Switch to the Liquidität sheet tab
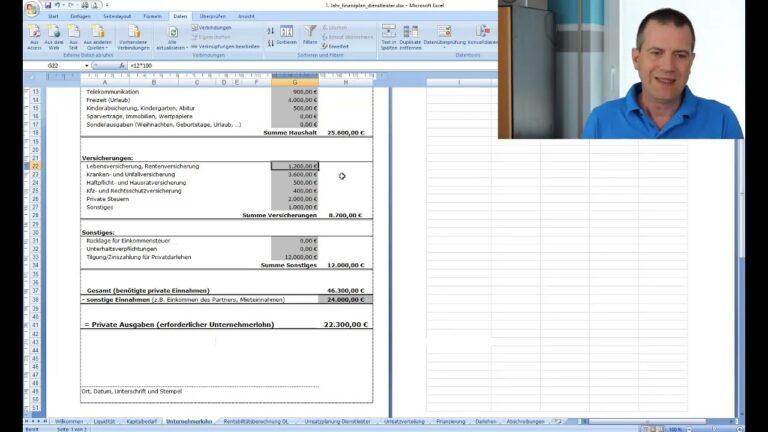Screen dimensions: 768x432 104,422
